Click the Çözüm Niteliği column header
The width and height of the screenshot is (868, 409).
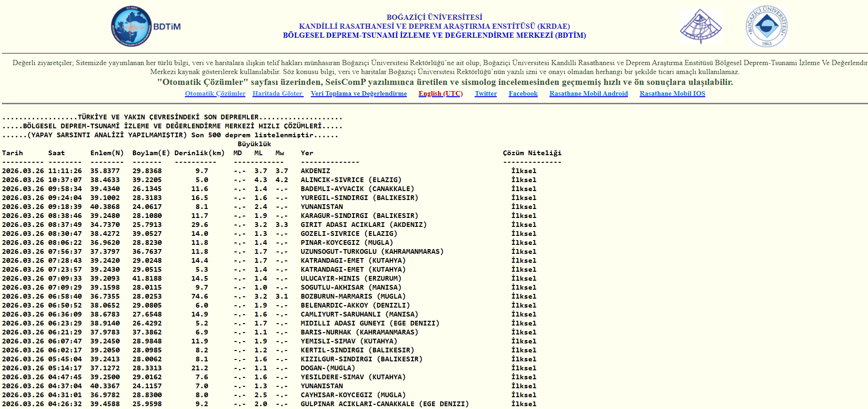tap(532, 153)
